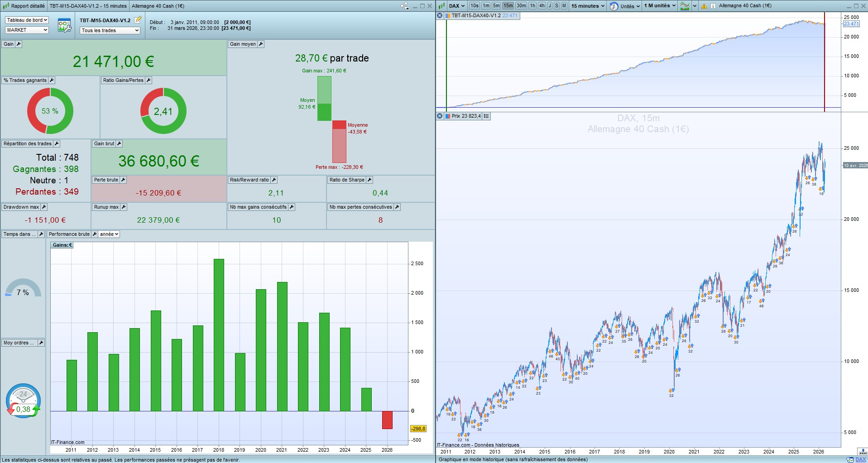Open the Prix list settings icon
The width and height of the screenshot is (868, 463).
point(486,116)
